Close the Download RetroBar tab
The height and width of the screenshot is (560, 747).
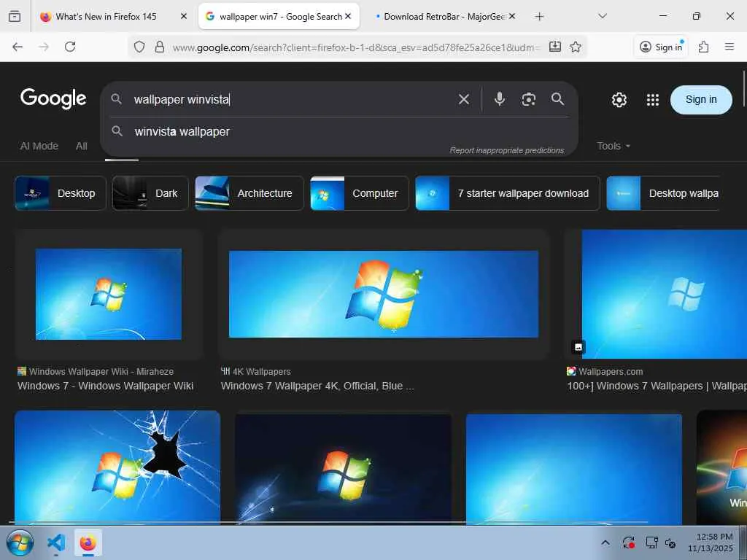(512, 17)
